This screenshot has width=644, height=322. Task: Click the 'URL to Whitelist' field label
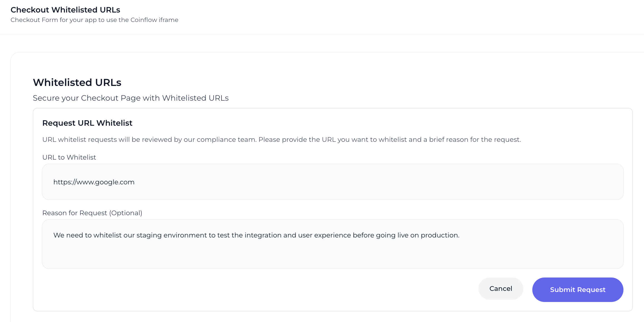69,157
